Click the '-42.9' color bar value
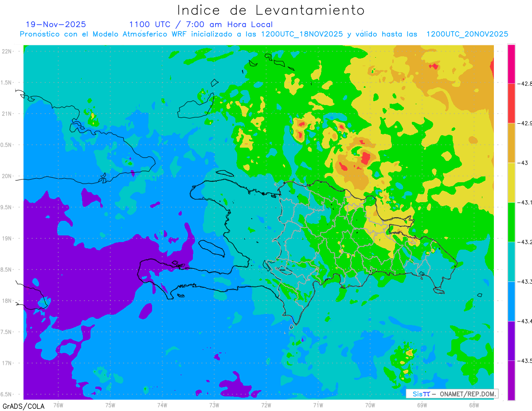The height and width of the screenshot is (411, 532). pyautogui.click(x=525, y=123)
